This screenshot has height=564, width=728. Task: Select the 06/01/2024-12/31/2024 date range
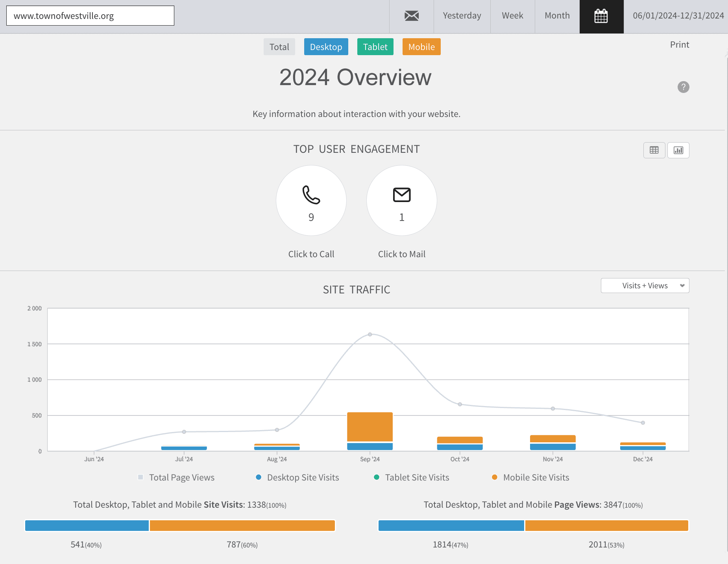pyautogui.click(x=678, y=16)
